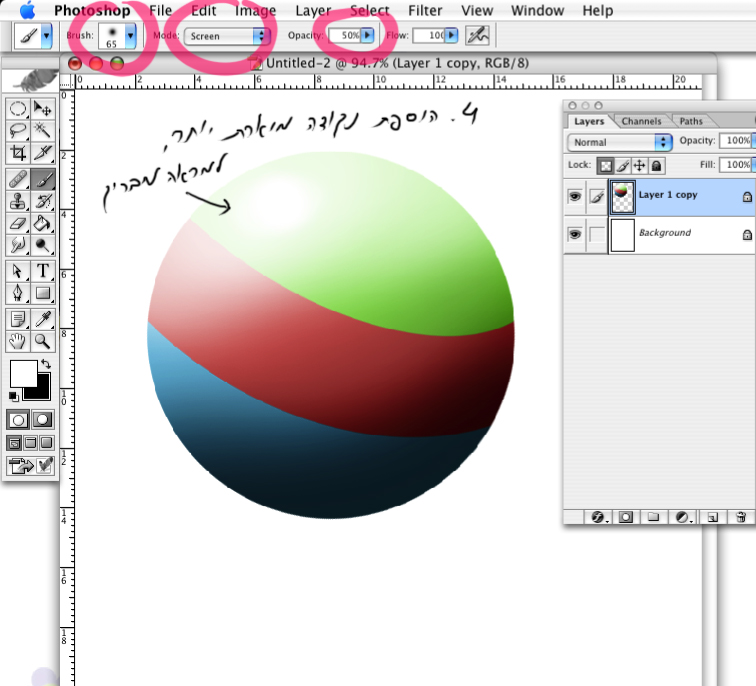Select the Brush tool in toolbox

pyautogui.click(x=43, y=180)
